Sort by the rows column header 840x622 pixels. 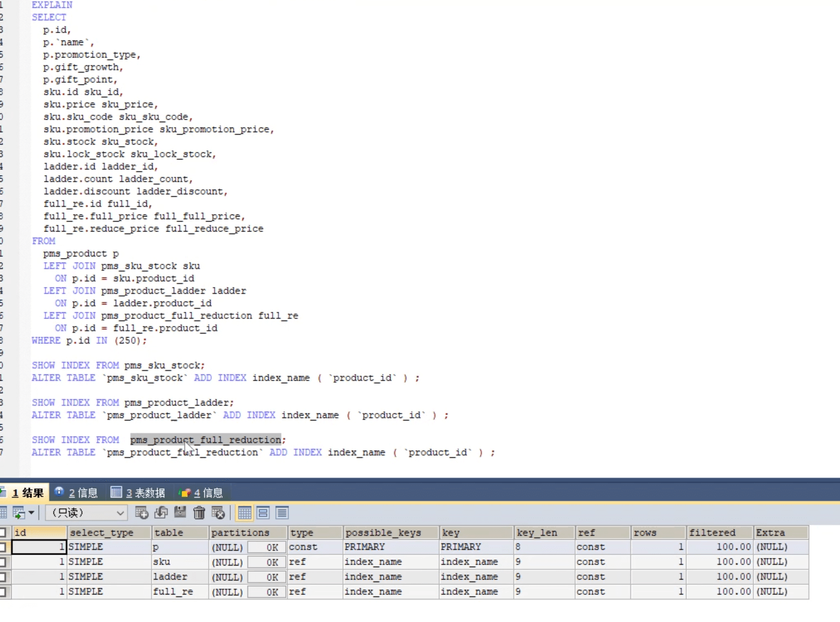658,533
